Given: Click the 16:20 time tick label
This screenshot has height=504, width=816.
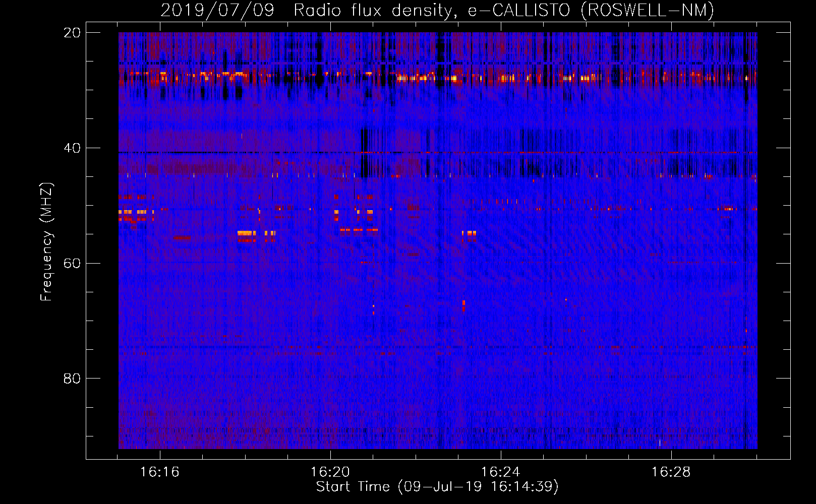Looking at the screenshot, I should [x=330, y=472].
